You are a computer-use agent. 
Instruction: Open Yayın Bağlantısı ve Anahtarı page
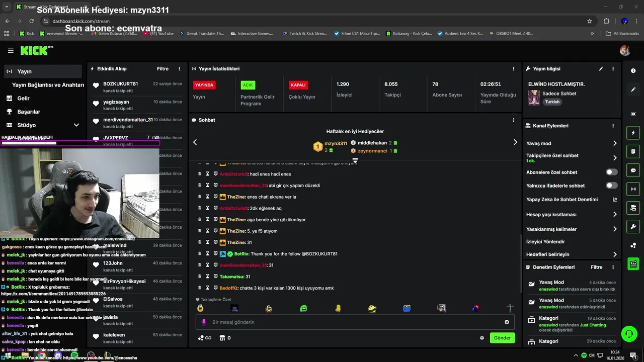(48, 85)
